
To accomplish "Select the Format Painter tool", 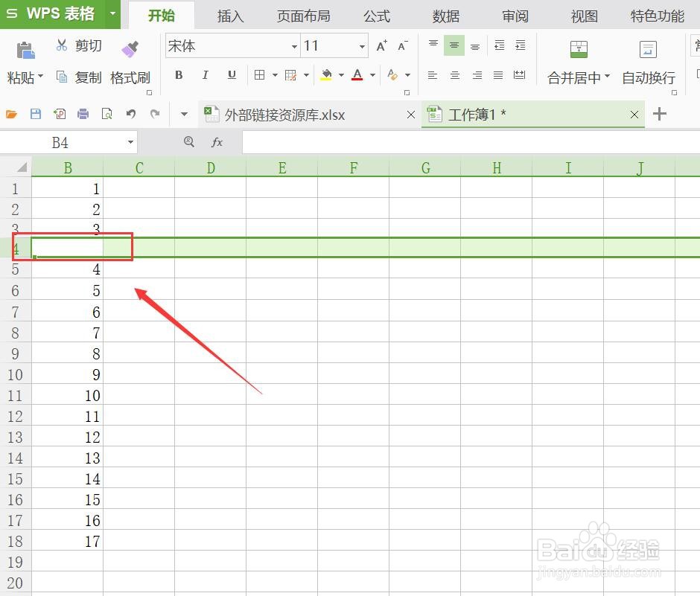I will 130,60.
